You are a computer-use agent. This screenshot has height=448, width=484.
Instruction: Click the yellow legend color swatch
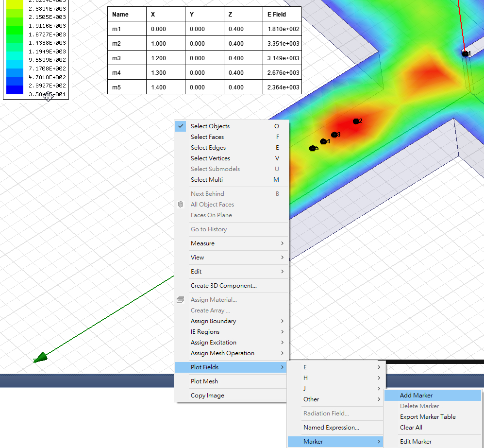(x=15, y=4)
